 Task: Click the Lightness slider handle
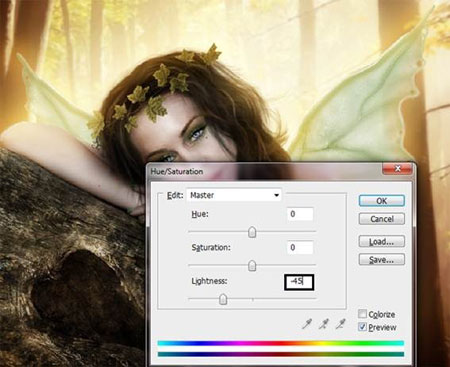pos(223,299)
